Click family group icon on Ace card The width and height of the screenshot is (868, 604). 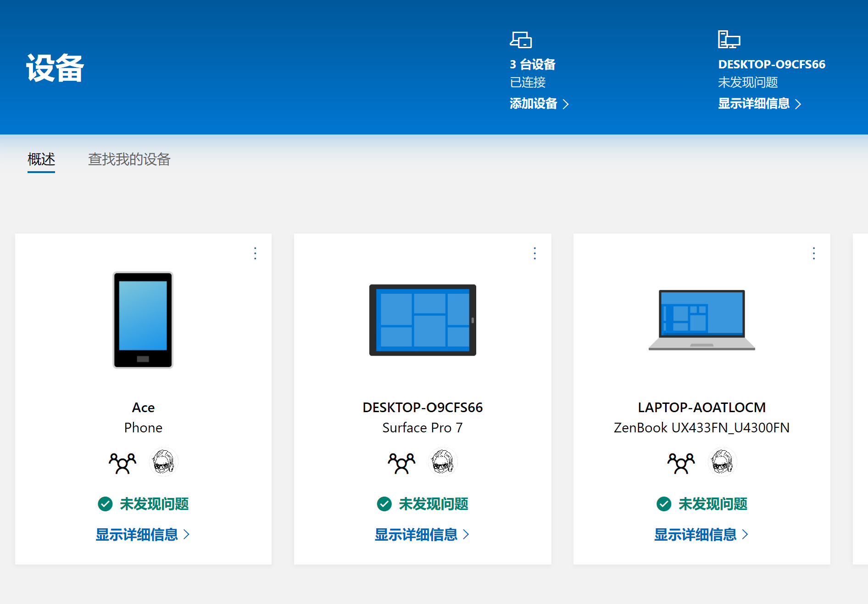[122, 463]
